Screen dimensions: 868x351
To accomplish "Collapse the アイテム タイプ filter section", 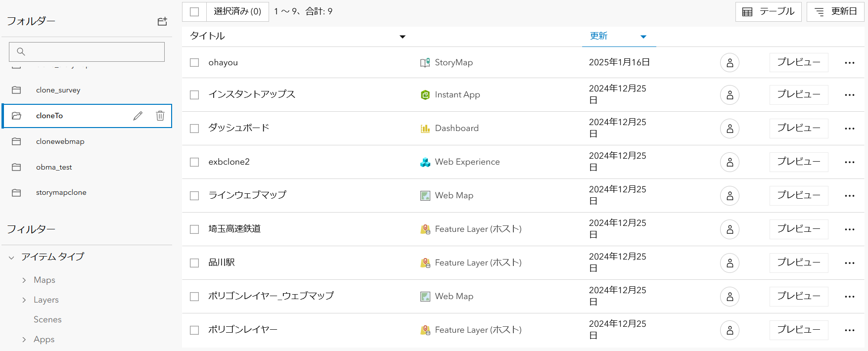I will (11, 258).
